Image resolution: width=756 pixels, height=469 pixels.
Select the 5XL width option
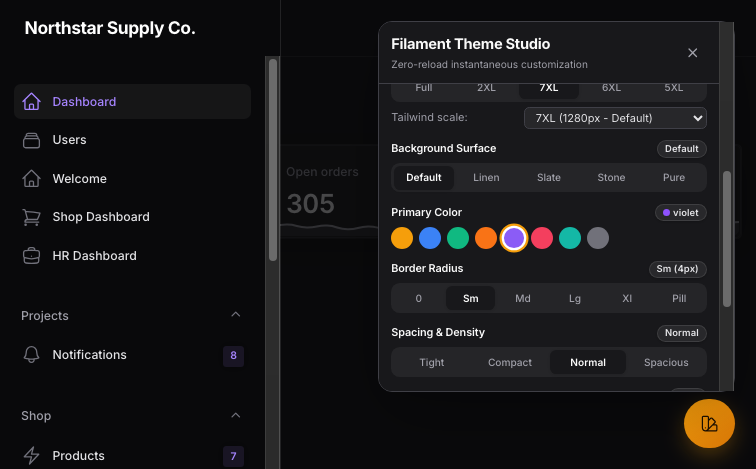click(674, 89)
